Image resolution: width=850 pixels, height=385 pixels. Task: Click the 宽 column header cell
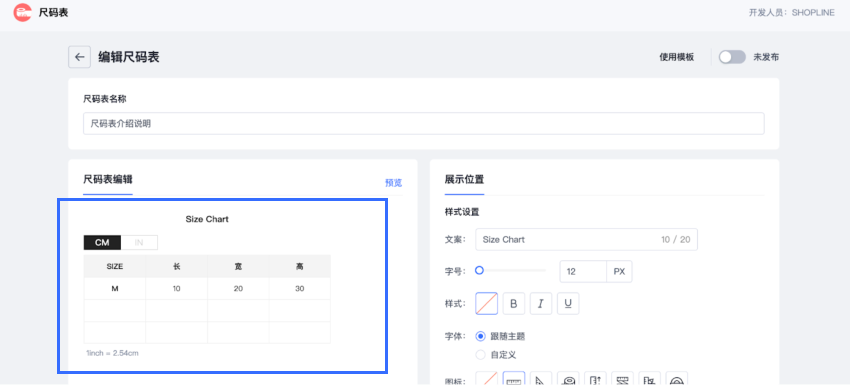pyautogui.click(x=238, y=266)
